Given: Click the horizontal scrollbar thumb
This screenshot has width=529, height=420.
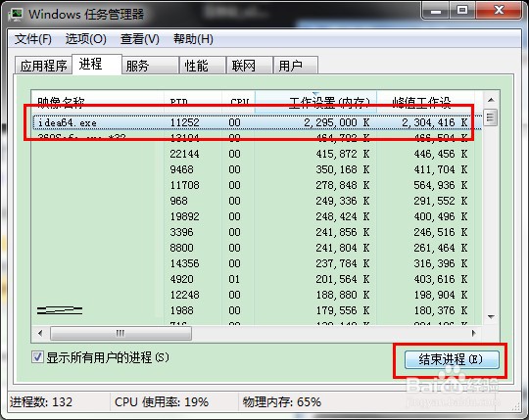Looking at the screenshot, I should tap(120, 334).
